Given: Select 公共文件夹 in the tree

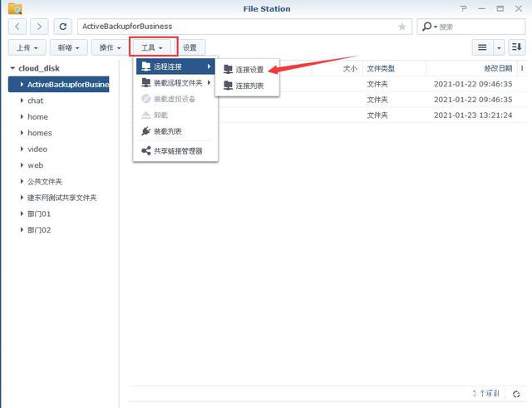Looking at the screenshot, I should (x=45, y=182).
